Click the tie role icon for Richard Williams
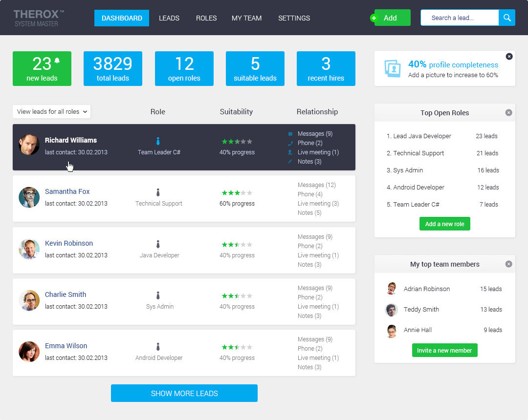The image size is (528, 420). (158, 141)
